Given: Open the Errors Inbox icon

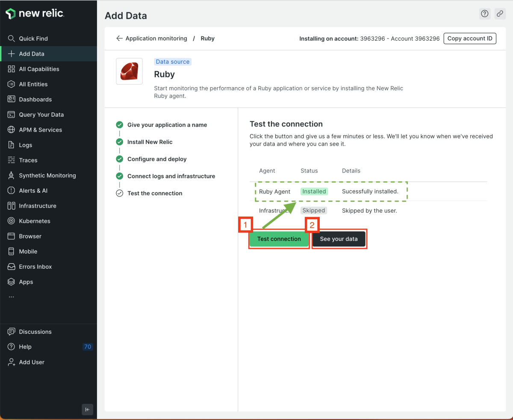Looking at the screenshot, I should [x=12, y=267].
